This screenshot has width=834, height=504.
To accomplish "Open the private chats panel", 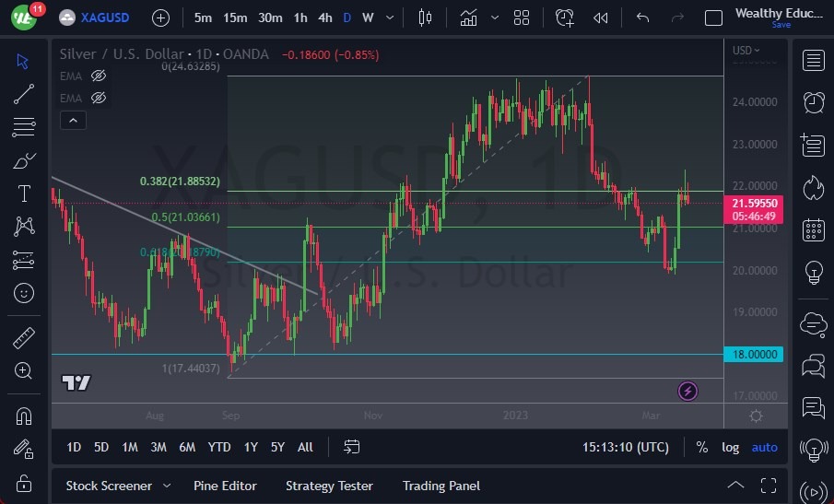I will tap(813, 367).
